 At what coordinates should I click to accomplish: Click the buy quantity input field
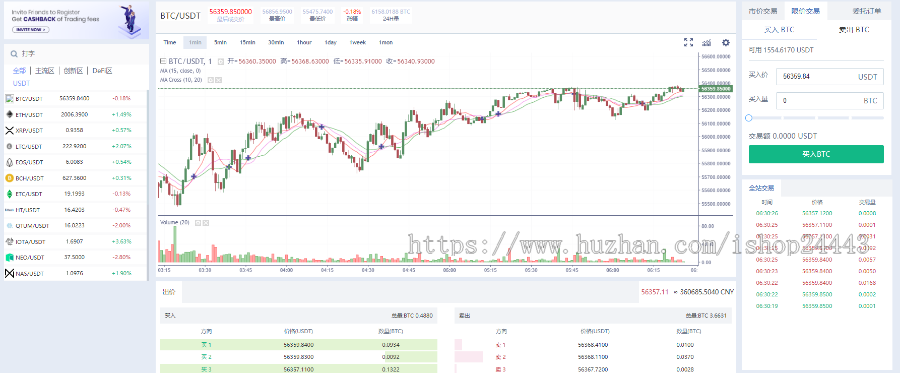(x=829, y=100)
